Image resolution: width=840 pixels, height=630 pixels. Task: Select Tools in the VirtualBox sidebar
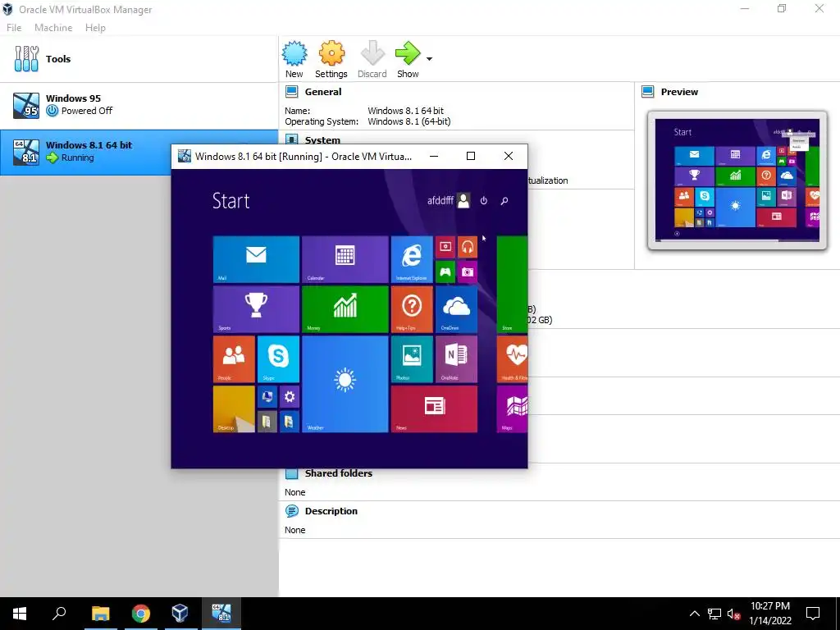tap(139, 59)
